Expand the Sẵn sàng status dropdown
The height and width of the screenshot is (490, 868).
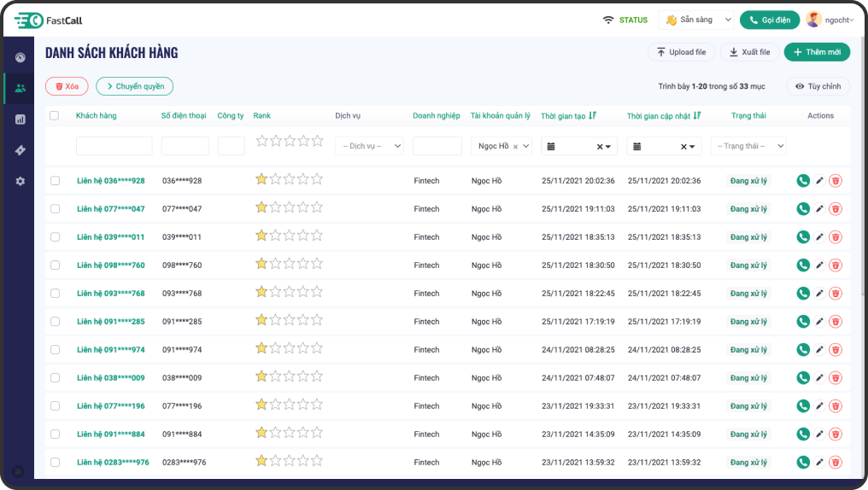click(x=696, y=20)
